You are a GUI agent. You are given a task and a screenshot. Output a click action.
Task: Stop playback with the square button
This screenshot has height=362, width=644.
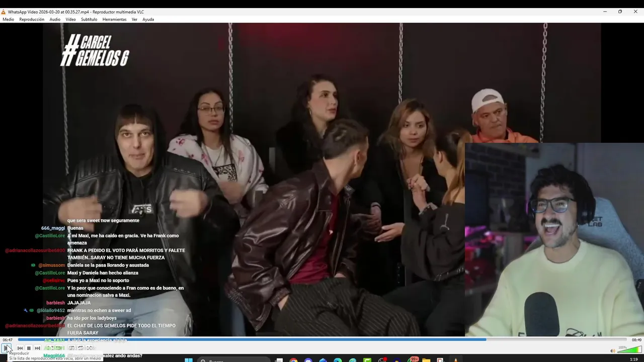point(29,348)
